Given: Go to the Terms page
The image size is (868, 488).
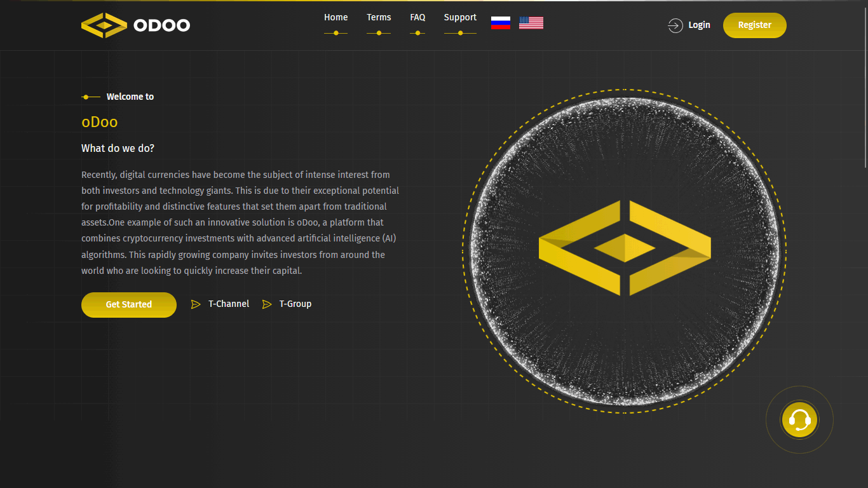Looking at the screenshot, I should point(379,18).
